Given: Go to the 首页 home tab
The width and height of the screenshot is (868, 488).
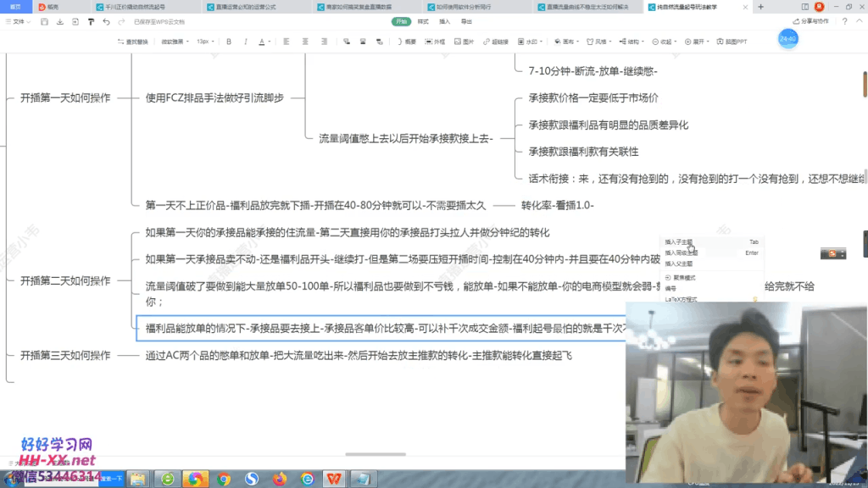Looking at the screenshot, I should point(15,7).
